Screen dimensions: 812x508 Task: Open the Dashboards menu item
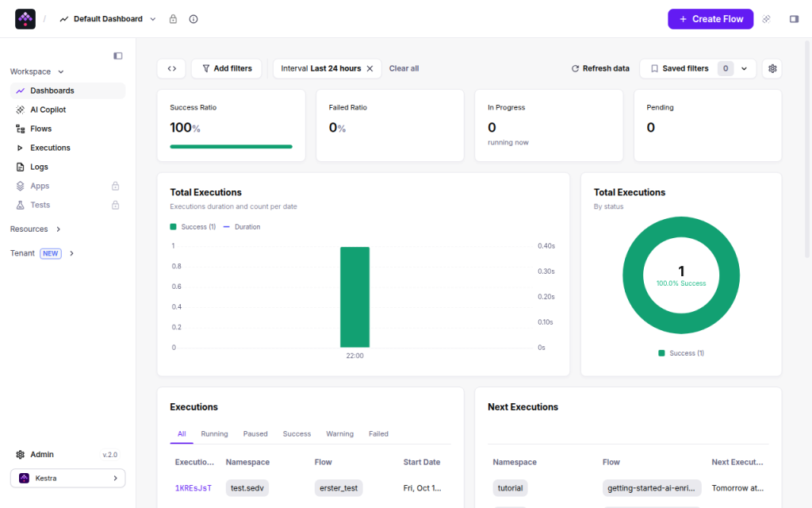tap(68, 90)
